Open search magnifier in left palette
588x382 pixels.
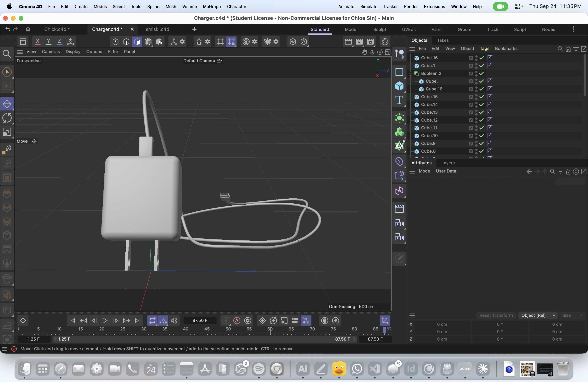(x=7, y=54)
